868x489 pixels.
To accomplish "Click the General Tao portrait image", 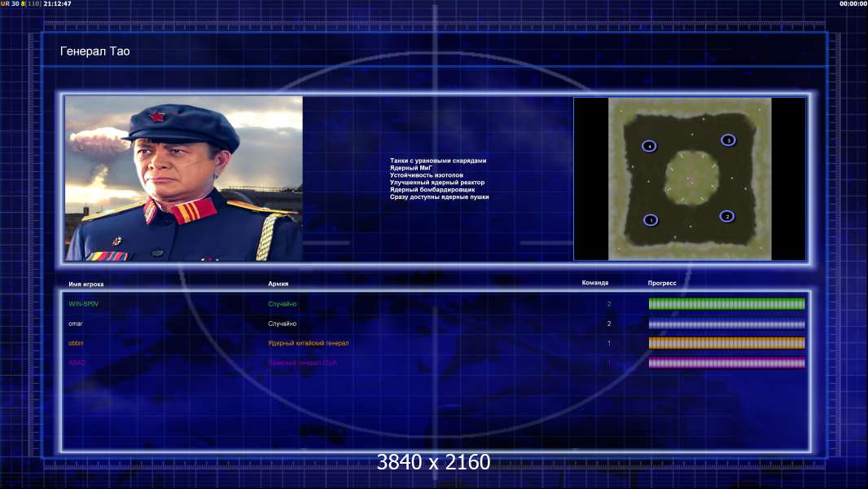I will 184,178.
